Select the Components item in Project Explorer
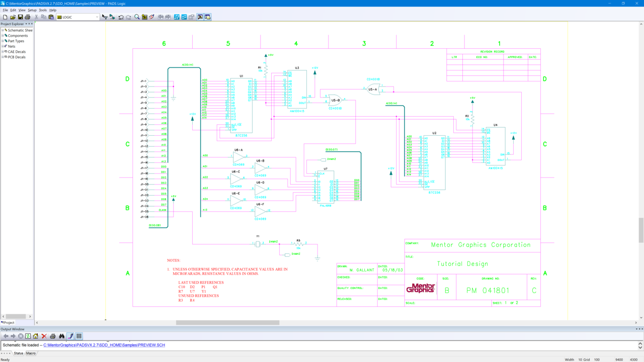This screenshot has width=644, height=362. 18,36
